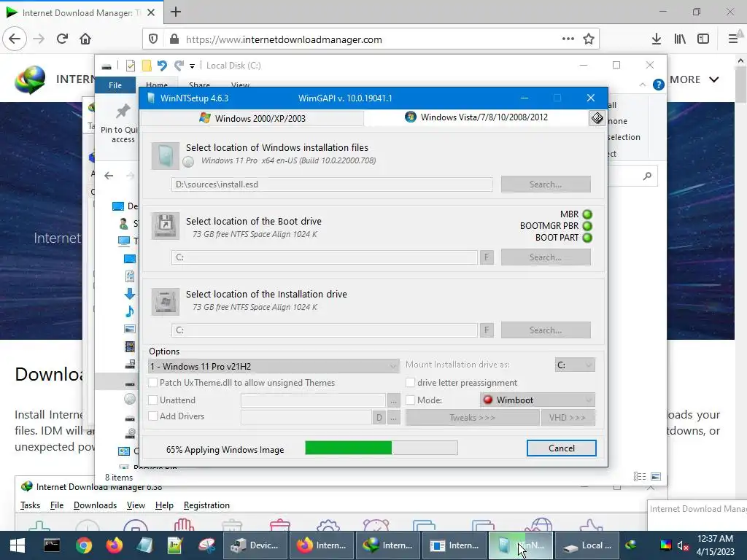Open the IDM Registration menu
Image resolution: width=747 pixels, height=560 pixels.
[206, 505]
